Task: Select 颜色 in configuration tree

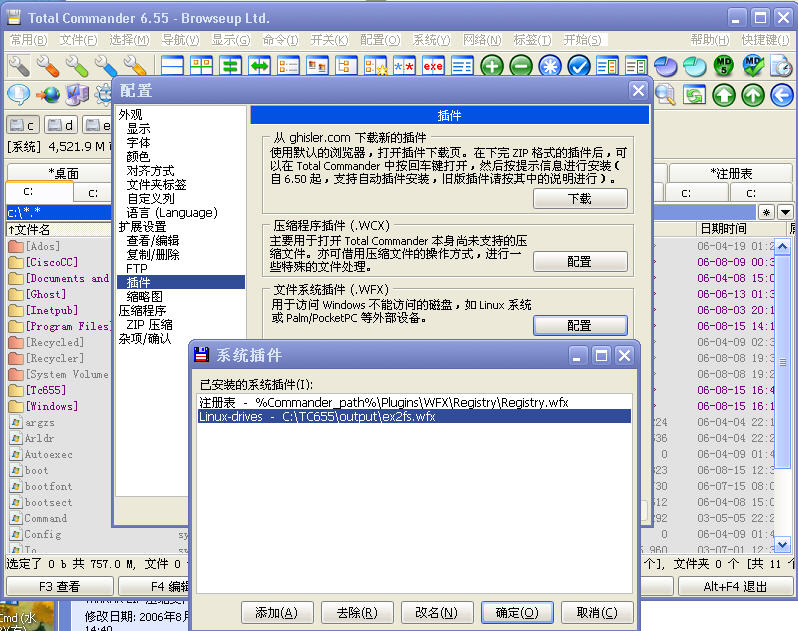Action: [138, 157]
